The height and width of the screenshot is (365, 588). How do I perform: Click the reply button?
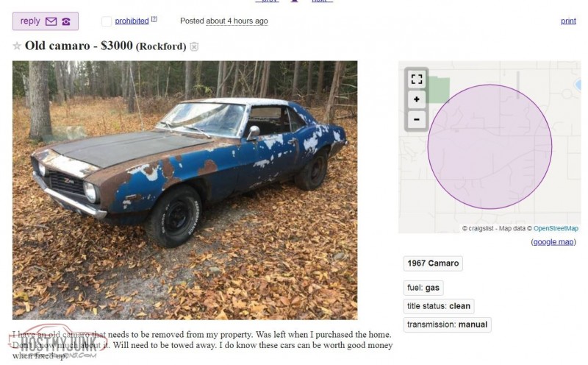pyautogui.click(x=46, y=21)
